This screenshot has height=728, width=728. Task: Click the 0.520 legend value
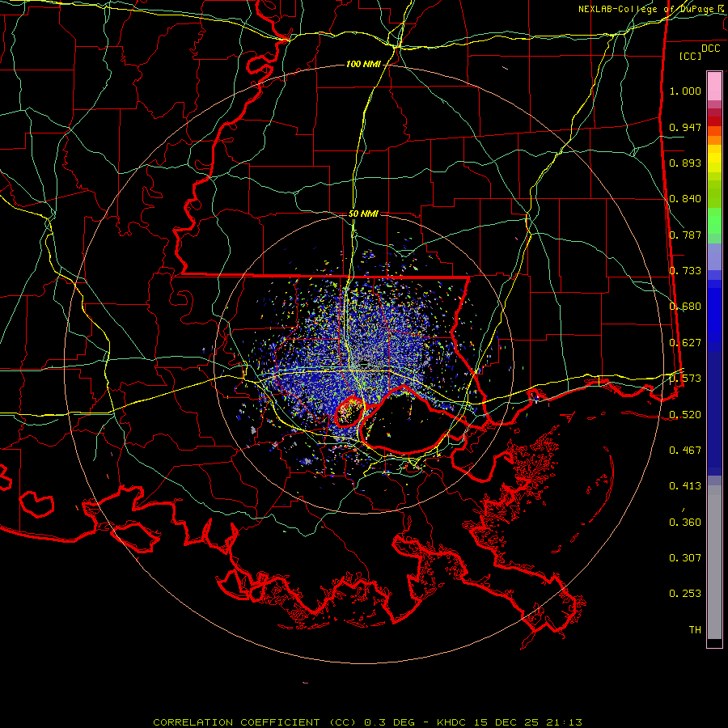[x=685, y=415]
